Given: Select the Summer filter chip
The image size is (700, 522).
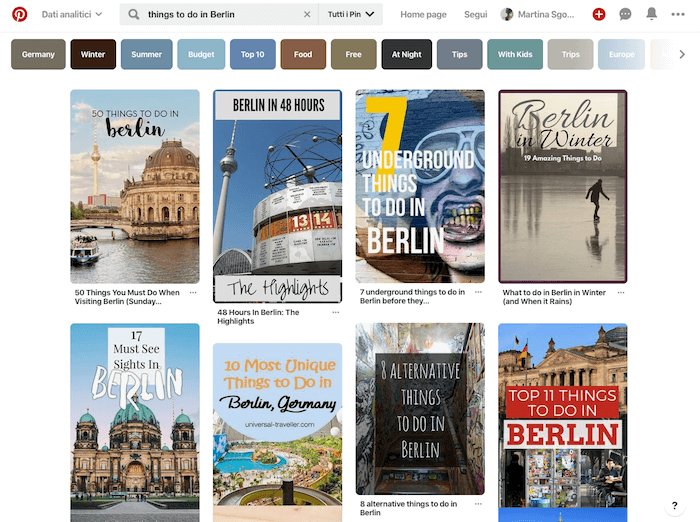Looking at the screenshot, I should (x=146, y=54).
